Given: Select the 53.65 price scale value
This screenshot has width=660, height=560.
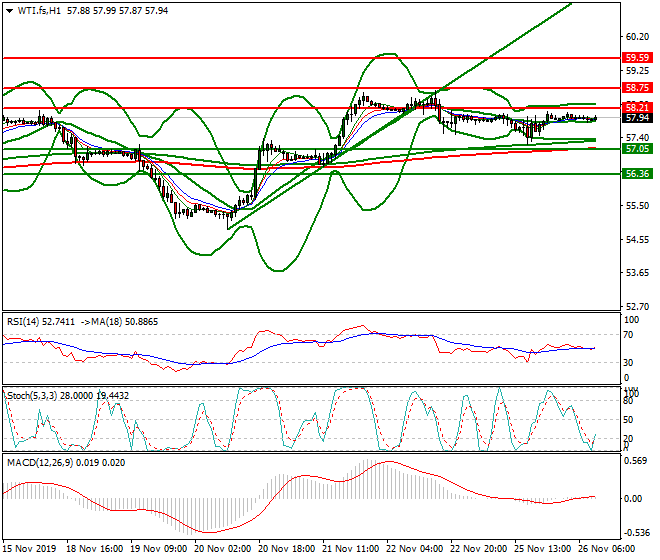Looking at the screenshot, I should click(637, 273).
